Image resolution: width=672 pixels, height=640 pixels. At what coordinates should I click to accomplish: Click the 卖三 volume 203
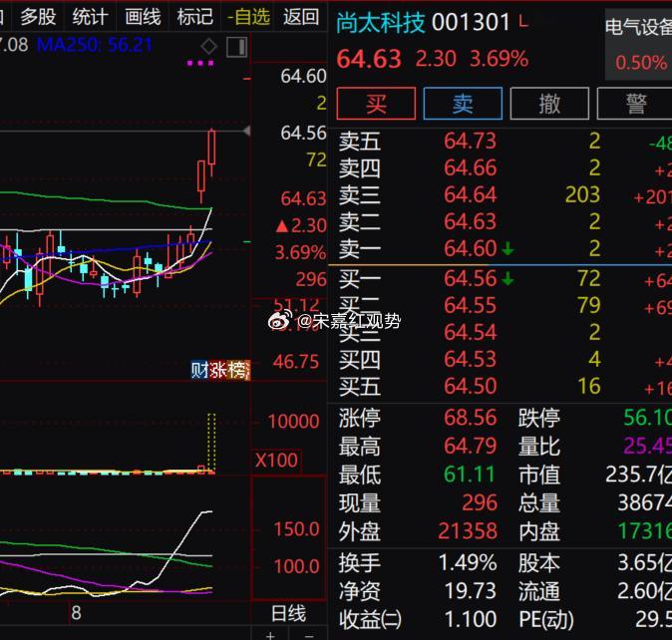click(x=583, y=195)
